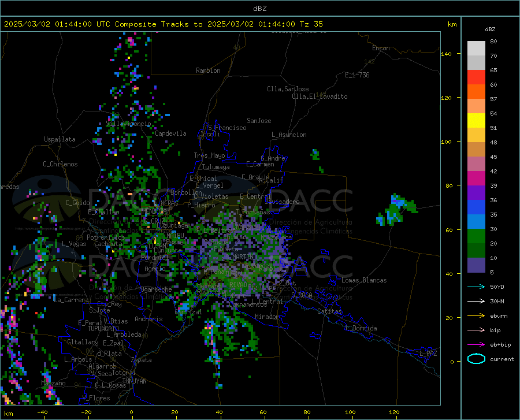Click the dBZ title at top
This screenshot has width=520, height=420.
pos(259,9)
